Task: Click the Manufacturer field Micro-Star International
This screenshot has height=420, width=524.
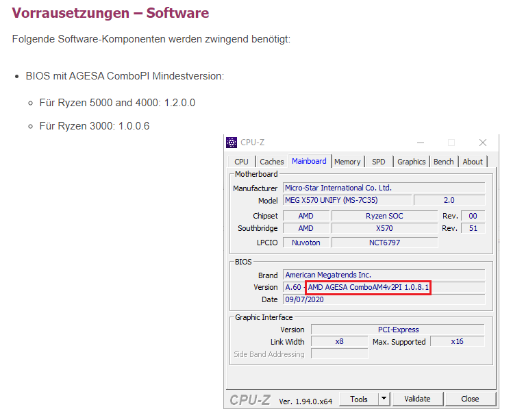Action: point(384,188)
